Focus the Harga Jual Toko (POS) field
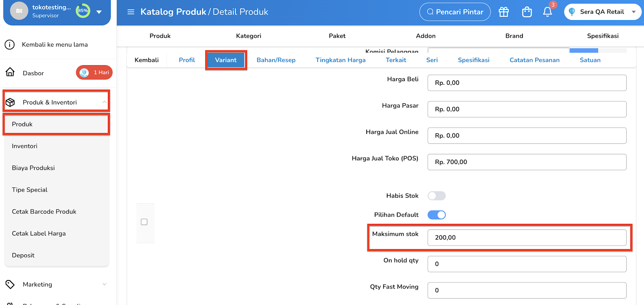Screen dimensions: 644x305 pyautogui.click(x=527, y=162)
